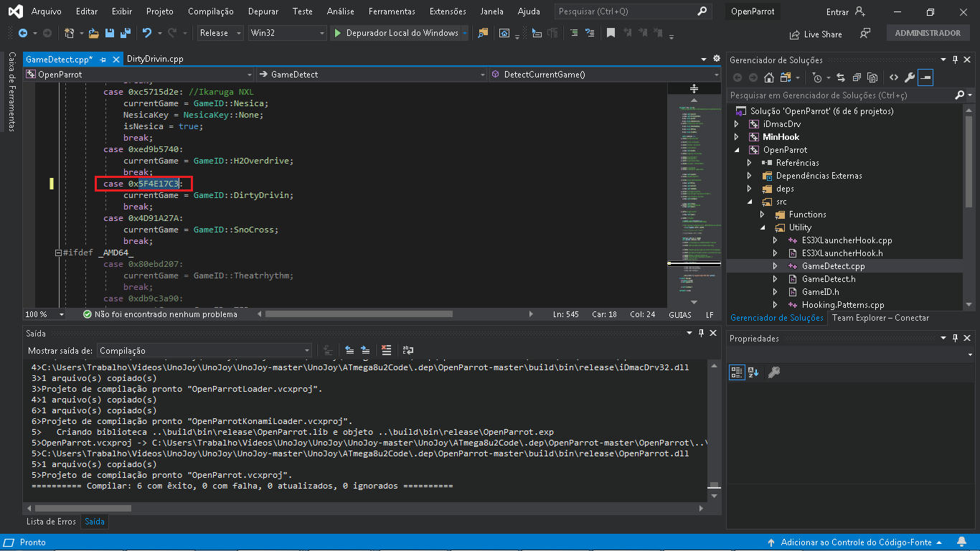The width and height of the screenshot is (980, 551).
Task: Select GameDetect.h in the solution tree
Action: pos(828,279)
